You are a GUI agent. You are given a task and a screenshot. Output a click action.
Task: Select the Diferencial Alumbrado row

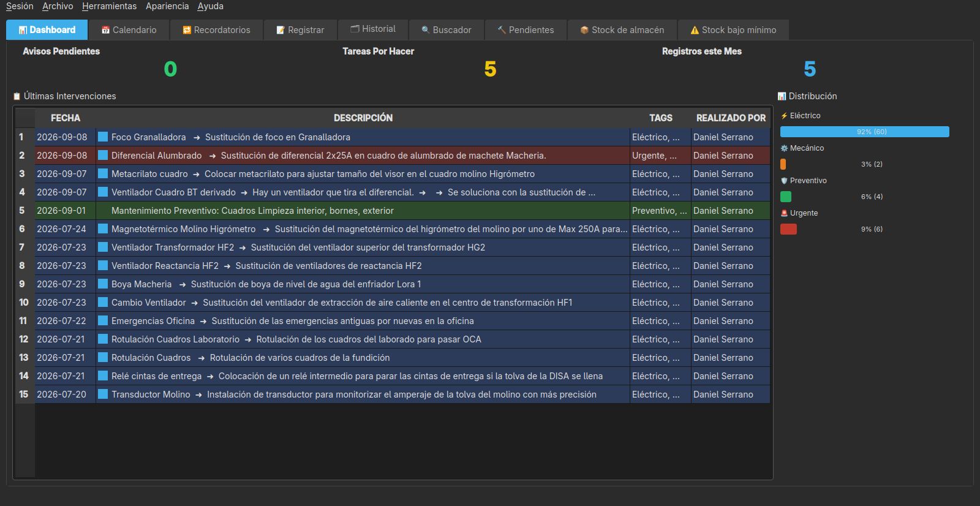(x=402, y=156)
